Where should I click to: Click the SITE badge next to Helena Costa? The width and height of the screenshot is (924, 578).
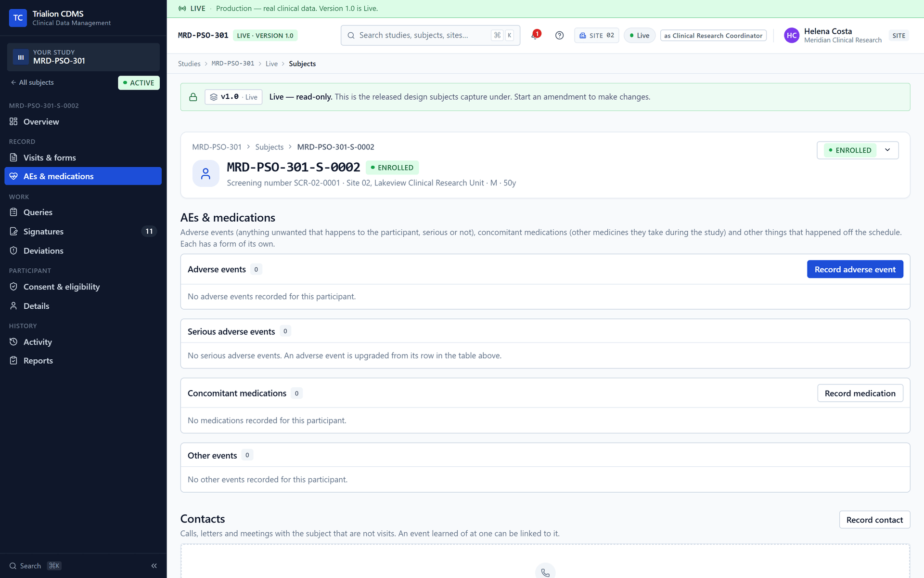pyautogui.click(x=898, y=36)
